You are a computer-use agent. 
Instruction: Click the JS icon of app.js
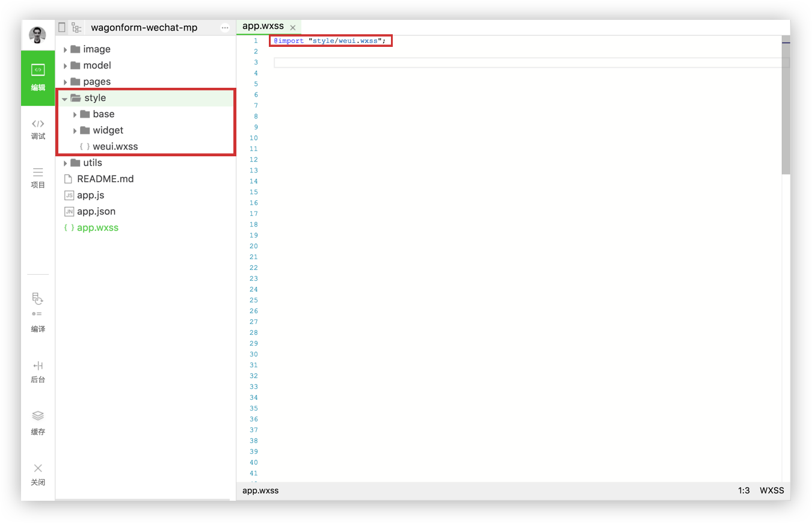(69, 195)
